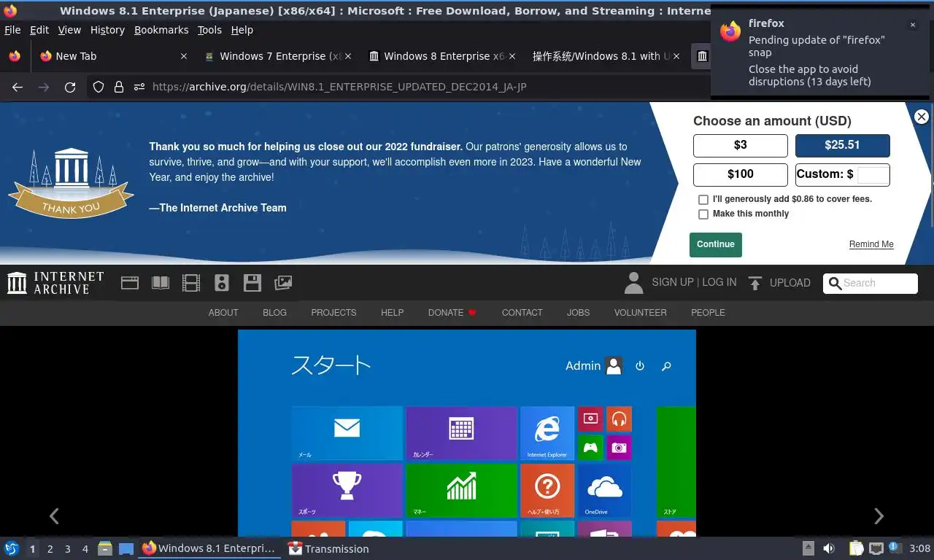
Task: Click the upload arrow icon
Action: [755, 283]
